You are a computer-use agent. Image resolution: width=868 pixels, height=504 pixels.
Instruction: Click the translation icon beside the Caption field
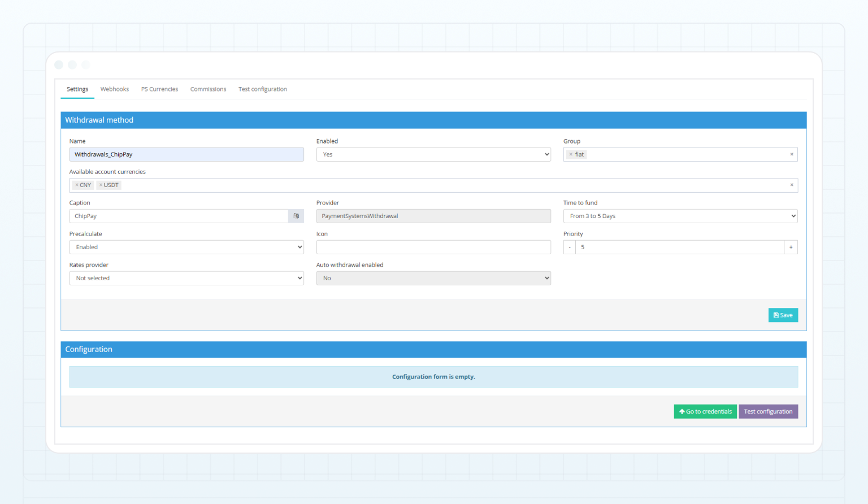point(296,216)
